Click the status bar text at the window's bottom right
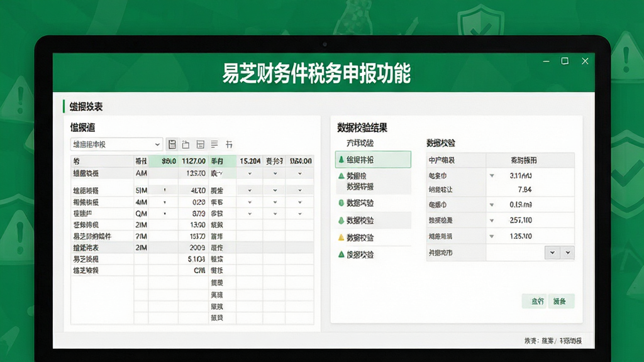Image resolution: width=644 pixels, height=362 pixels. pyautogui.click(x=553, y=341)
